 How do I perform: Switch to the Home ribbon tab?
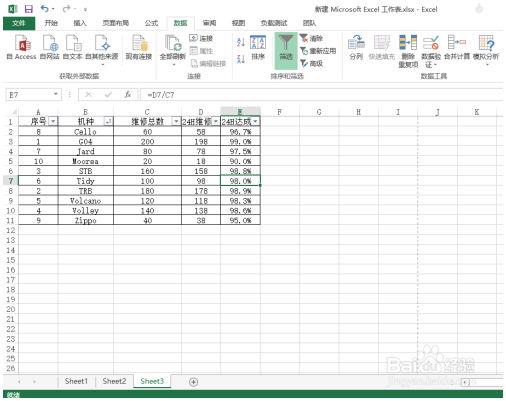[x=51, y=23]
